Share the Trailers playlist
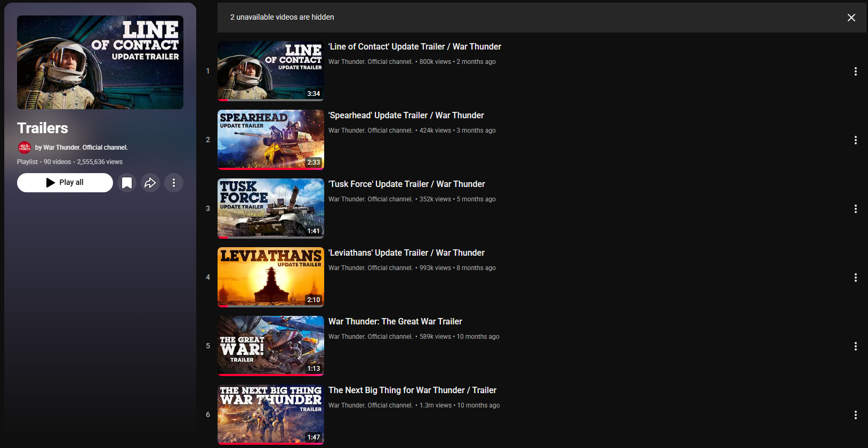The height and width of the screenshot is (448, 868). (150, 183)
